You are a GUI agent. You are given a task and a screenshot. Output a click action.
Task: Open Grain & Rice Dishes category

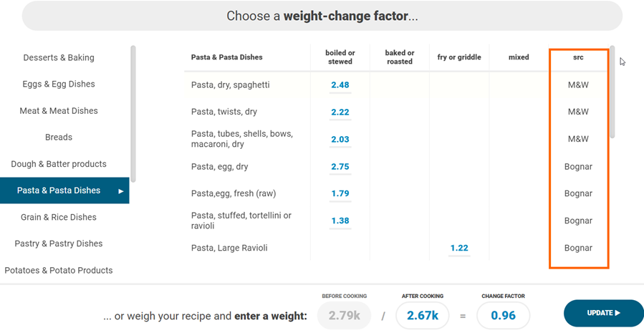click(x=59, y=217)
